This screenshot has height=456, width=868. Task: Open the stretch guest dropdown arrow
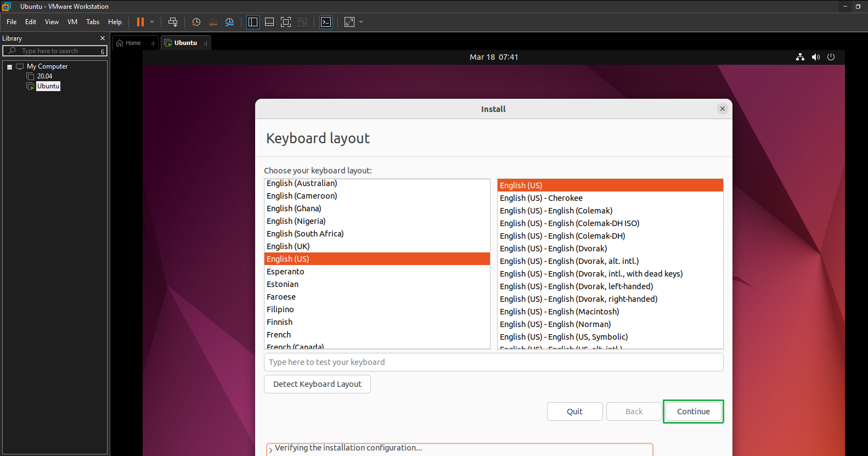pyautogui.click(x=361, y=22)
